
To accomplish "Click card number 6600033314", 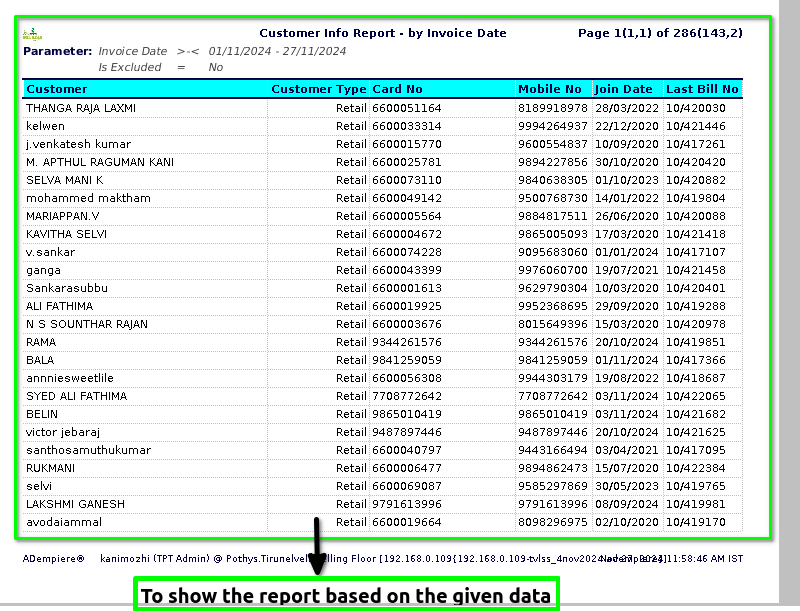I will tap(407, 126).
